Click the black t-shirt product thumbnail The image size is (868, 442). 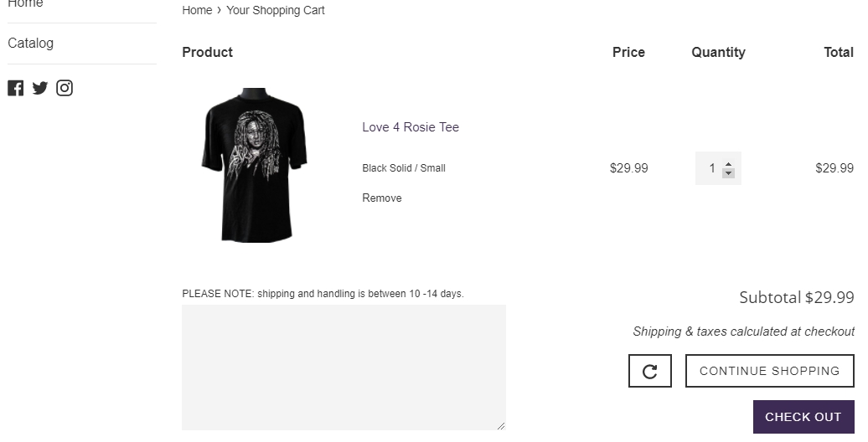point(255,165)
